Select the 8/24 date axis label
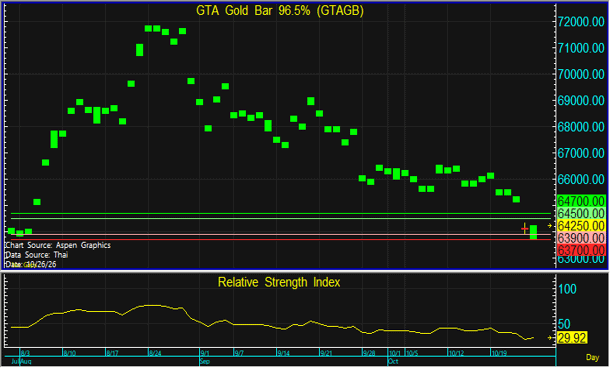The image size is (610, 368). pyautogui.click(x=155, y=353)
